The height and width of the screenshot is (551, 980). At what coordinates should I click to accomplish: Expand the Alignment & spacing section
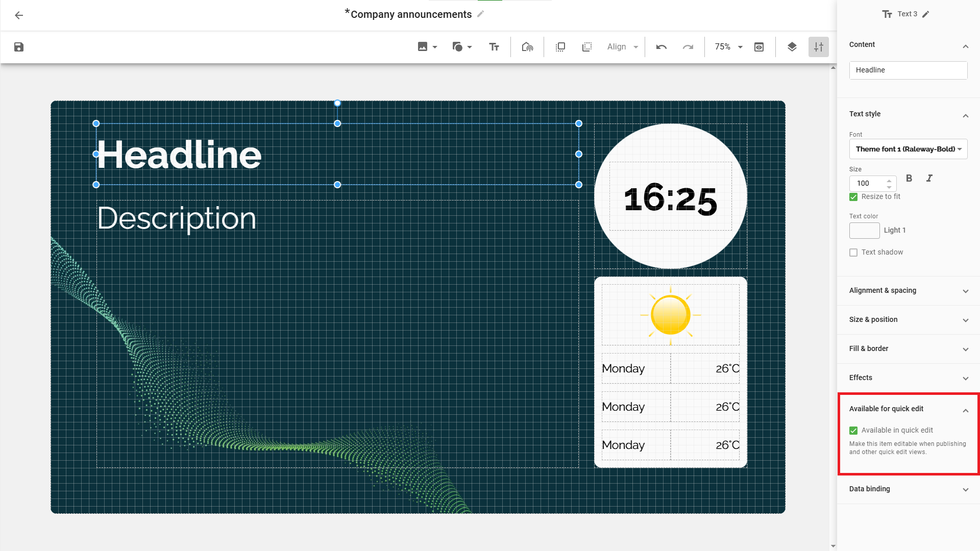click(908, 291)
